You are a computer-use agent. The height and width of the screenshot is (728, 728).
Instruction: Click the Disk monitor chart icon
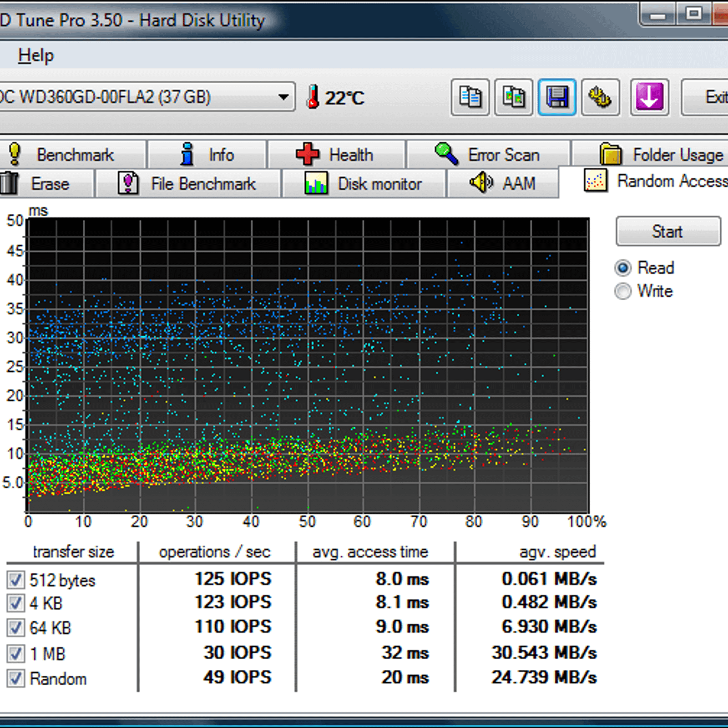click(316, 183)
